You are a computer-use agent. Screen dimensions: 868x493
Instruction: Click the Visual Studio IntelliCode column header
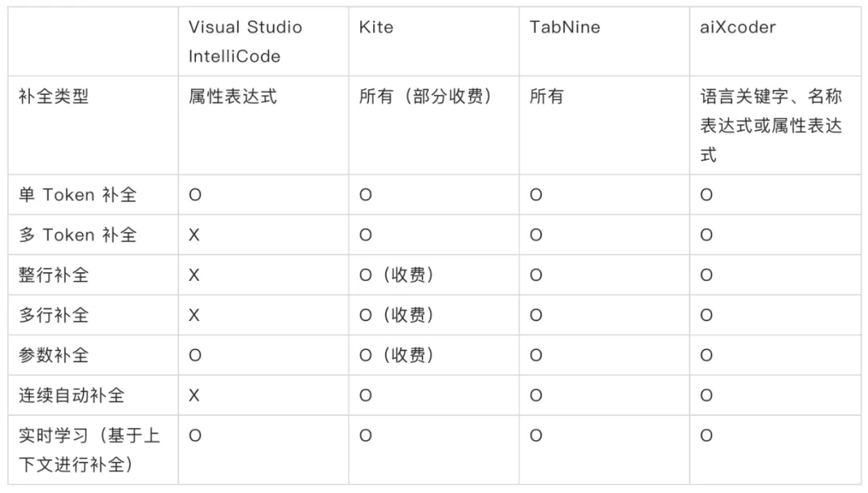tap(245, 42)
